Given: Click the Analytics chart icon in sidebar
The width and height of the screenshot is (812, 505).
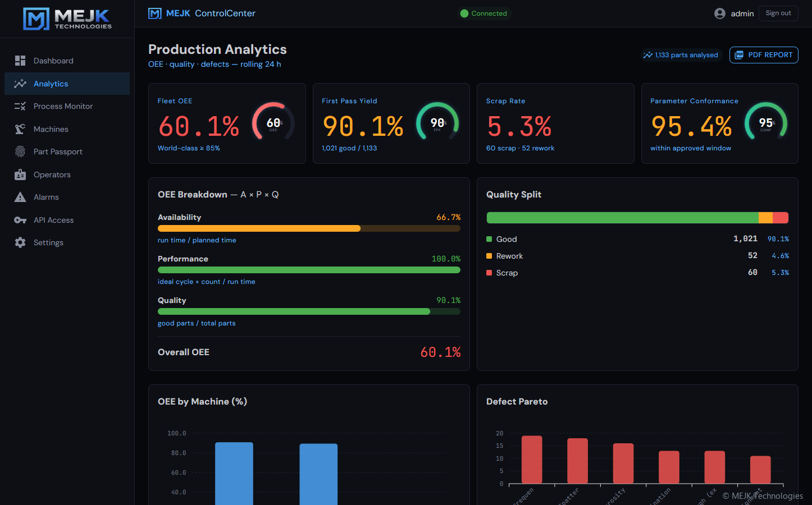Looking at the screenshot, I should 20,84.
